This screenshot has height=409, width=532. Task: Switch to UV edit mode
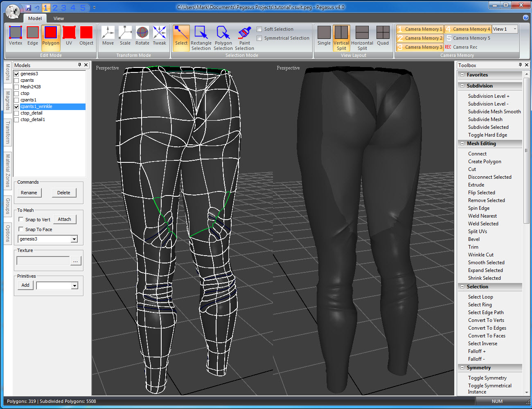69,36
